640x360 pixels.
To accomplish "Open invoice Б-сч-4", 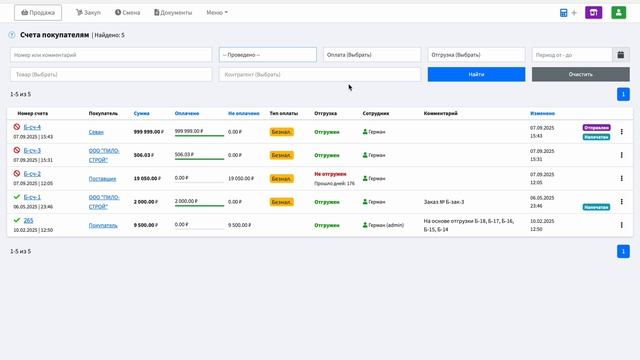I will click(x=32, y=127).
